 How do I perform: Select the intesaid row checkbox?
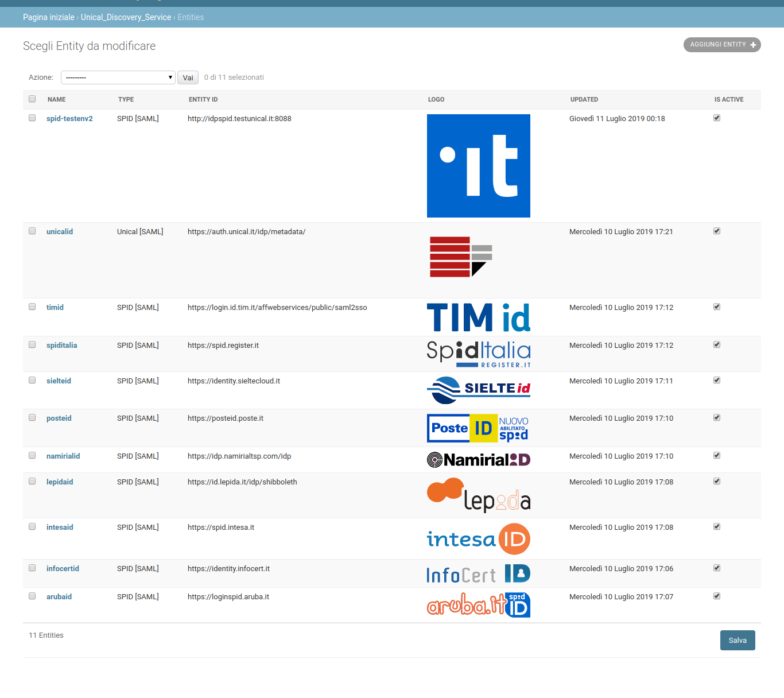pyautogui.click(x=32, y=526)
